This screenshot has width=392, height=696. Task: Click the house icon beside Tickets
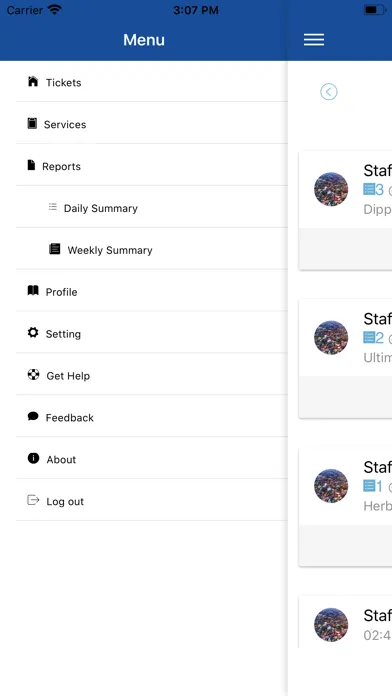pyautogui.click(x=33, y=82)
